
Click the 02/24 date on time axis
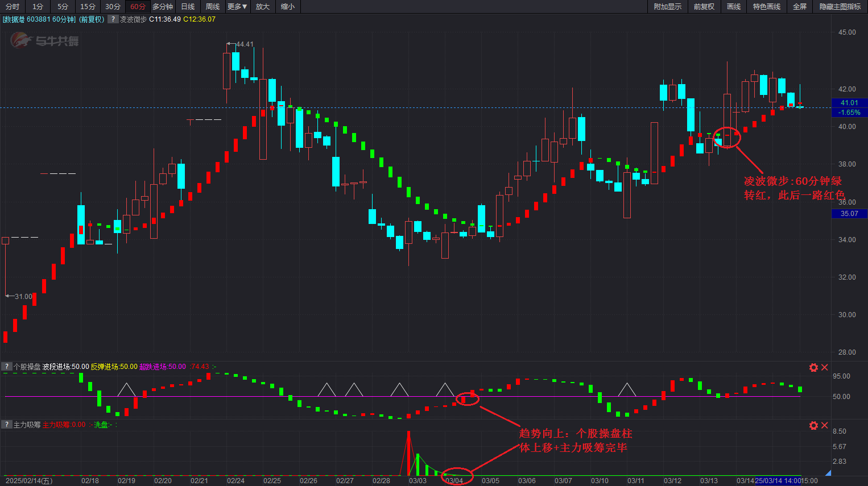(235, 481)
